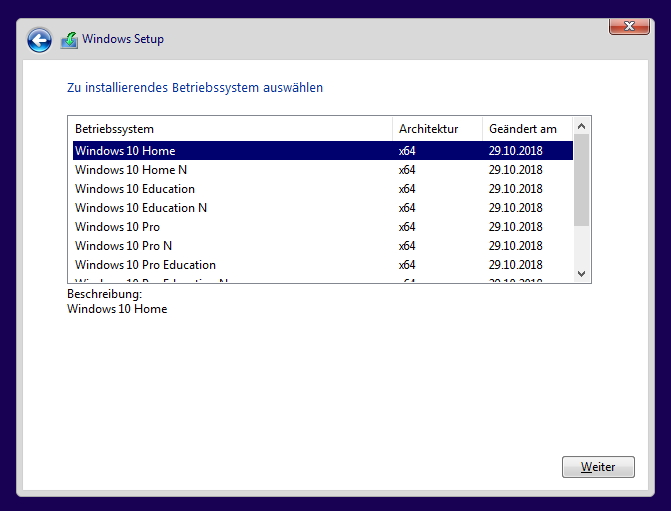Click the Architektur column header

(437, 129)
